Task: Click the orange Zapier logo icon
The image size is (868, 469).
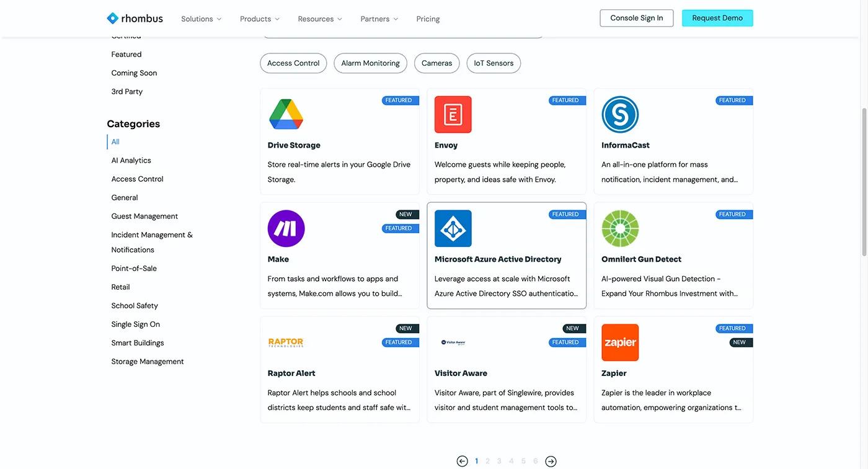Action: pos(620,342)
